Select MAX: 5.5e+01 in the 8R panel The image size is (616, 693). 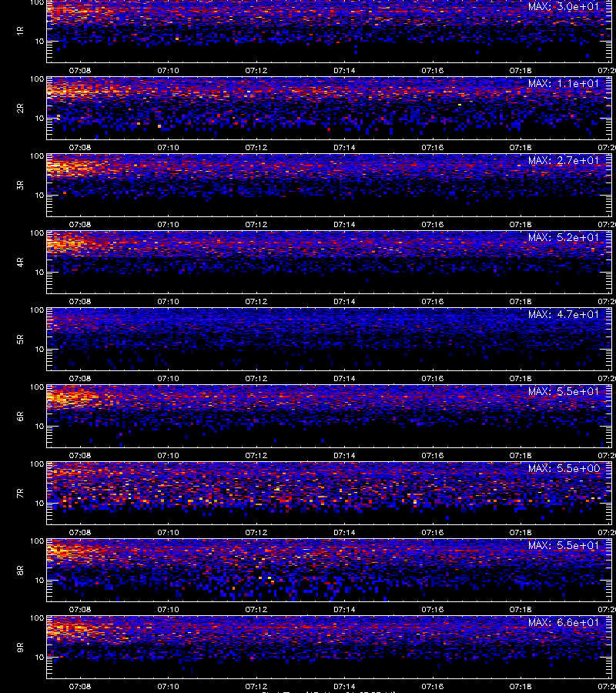pyautogui.click(x=564, y=545)
